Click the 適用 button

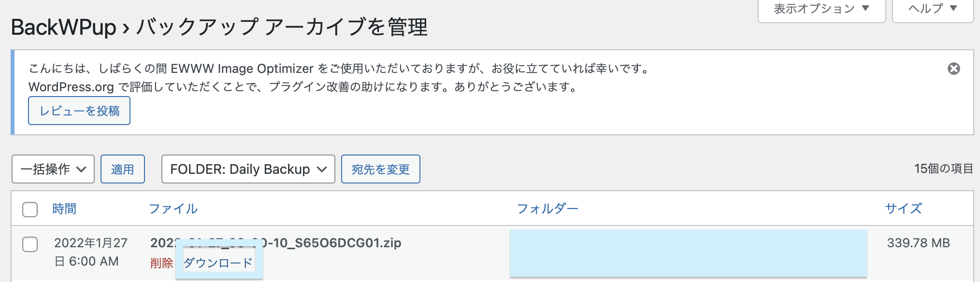123,169
